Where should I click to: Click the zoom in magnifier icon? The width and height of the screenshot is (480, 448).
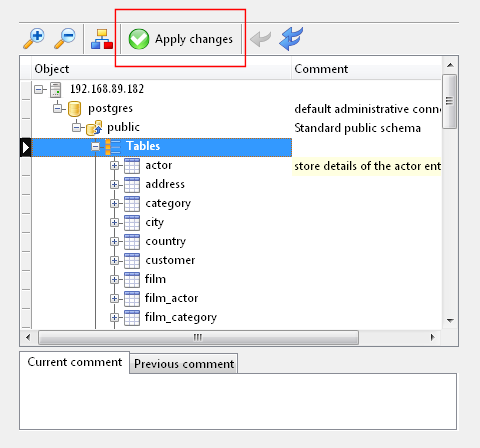(34, 38)
